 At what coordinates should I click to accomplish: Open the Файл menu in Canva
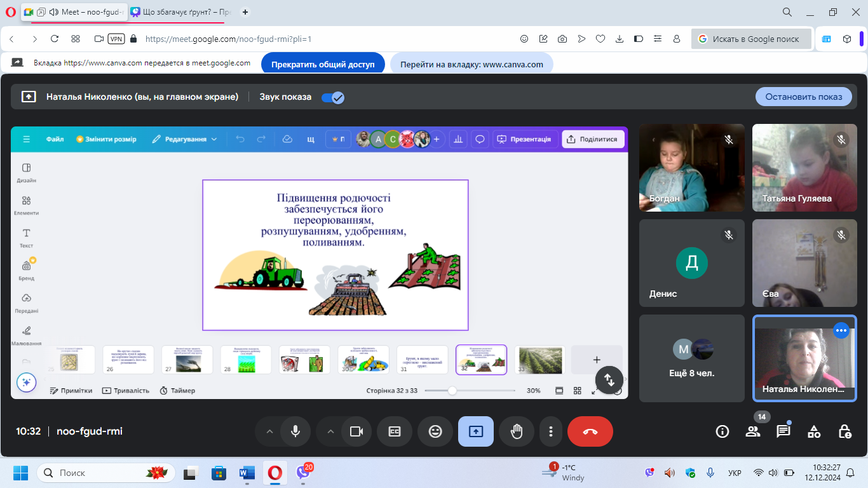tap(55, 139)
